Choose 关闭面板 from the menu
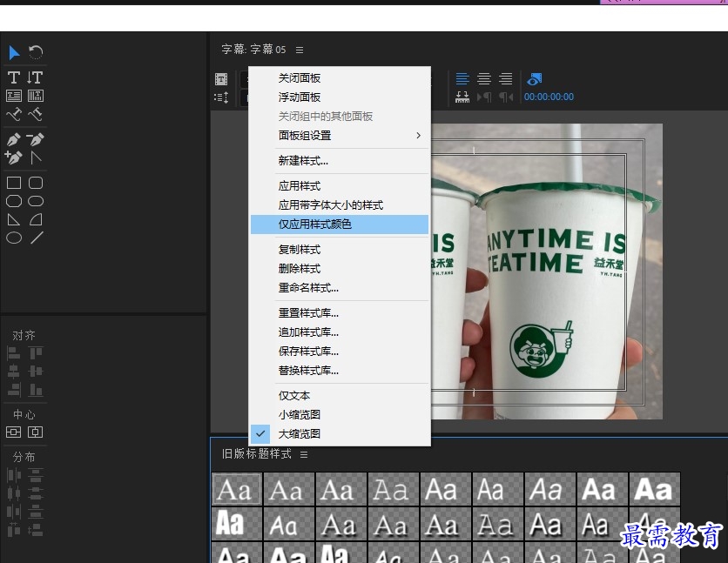 point(340,78)
